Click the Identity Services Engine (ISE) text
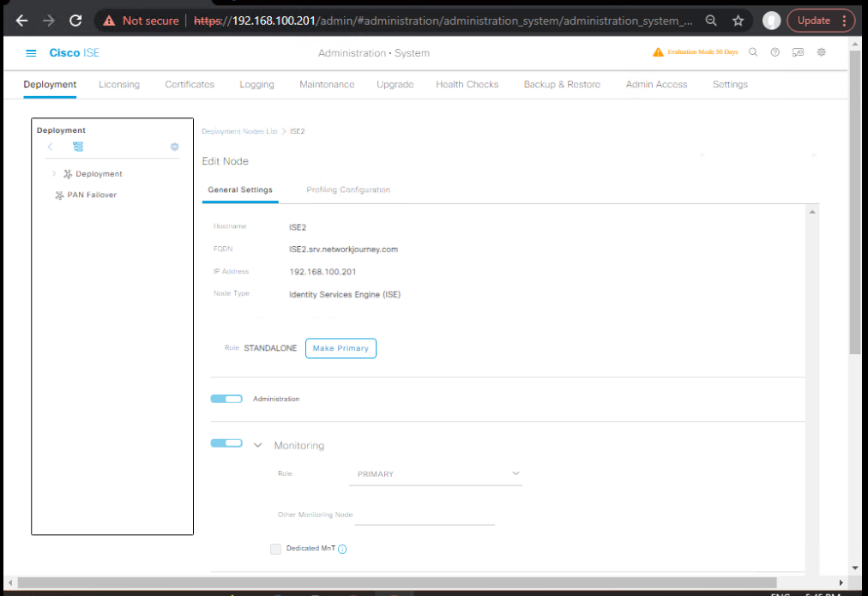Screen dimensions: 868x596 (x=345, y=294)
